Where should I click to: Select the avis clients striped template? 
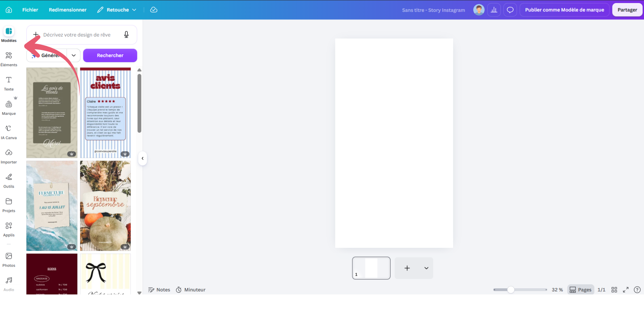(105, 113)
